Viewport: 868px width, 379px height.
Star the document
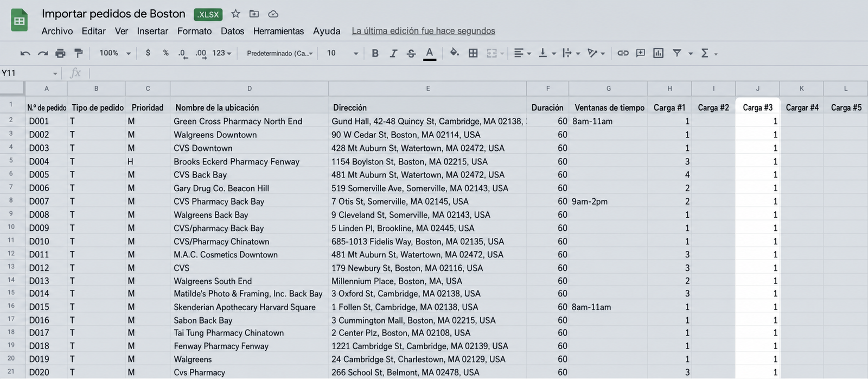tap(235, 14)
